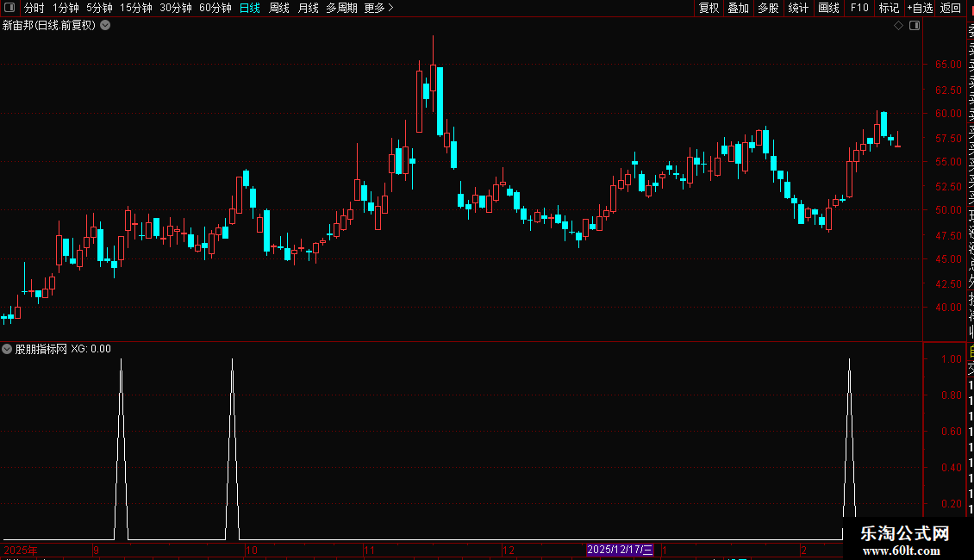Select the 60分钟 period tab
This screenshot has height=560, width=974.
coord(215,8)
